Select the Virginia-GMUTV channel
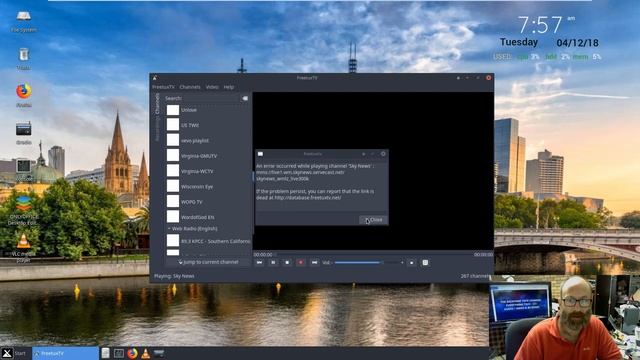This screenshot has height=360, width=640. [x=208, y=156]
